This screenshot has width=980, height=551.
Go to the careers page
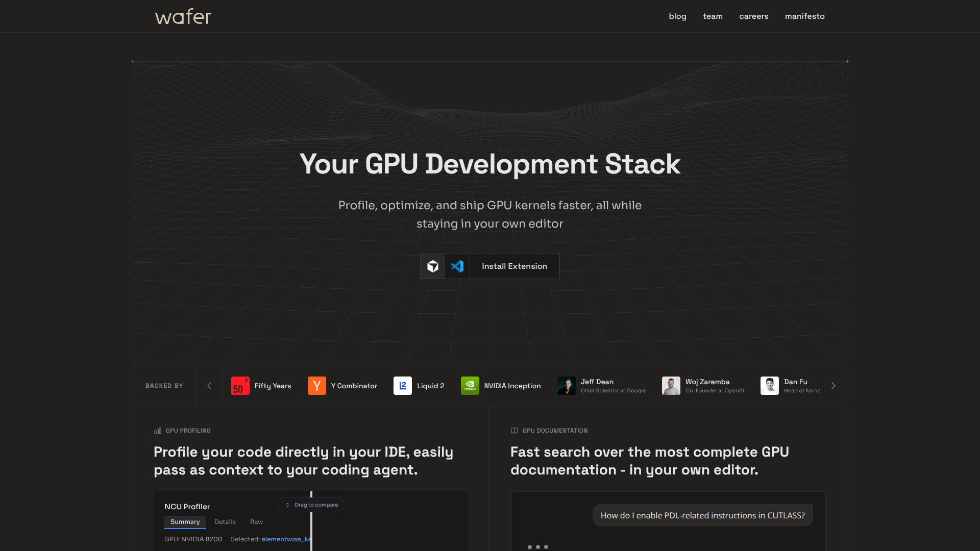[753, 16]
